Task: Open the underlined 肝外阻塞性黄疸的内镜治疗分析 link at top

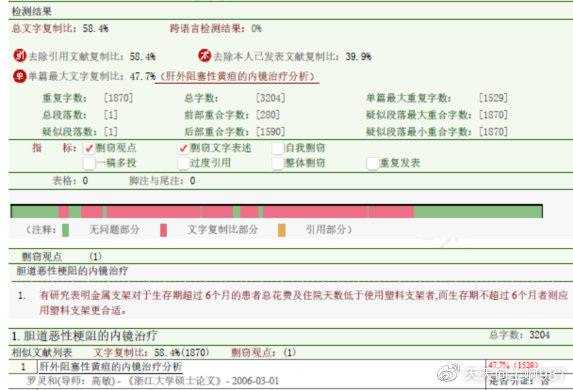Action: click(x=237, y=76)
